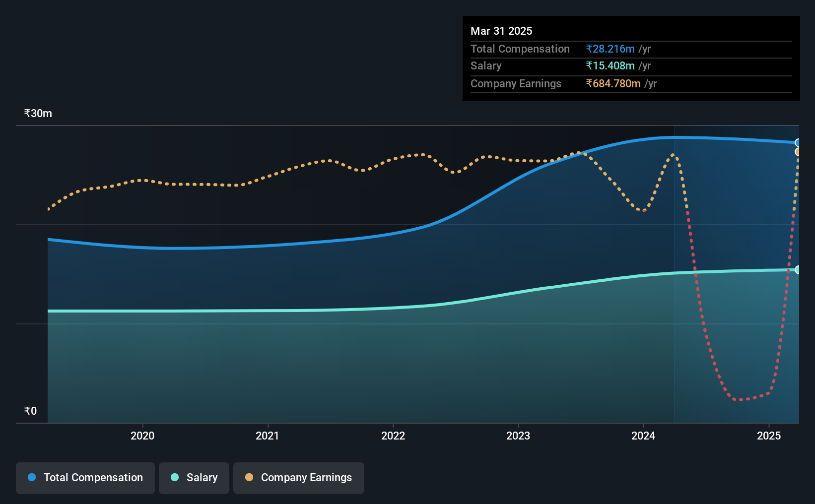Click the blue Total Compensation endpoint marker
Image resolution: width=815 pixels, height=504 pixels.
pyautogui.click(x=798, y=143)
